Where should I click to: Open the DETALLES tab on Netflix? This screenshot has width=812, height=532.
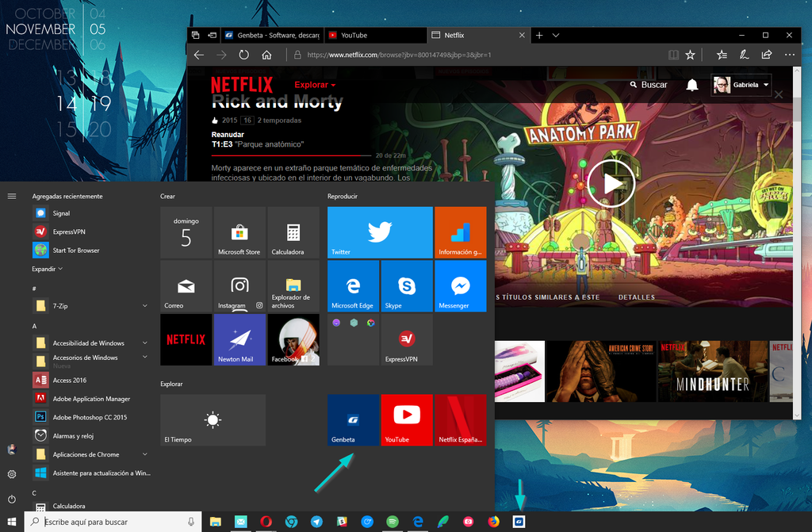point(637,297)
